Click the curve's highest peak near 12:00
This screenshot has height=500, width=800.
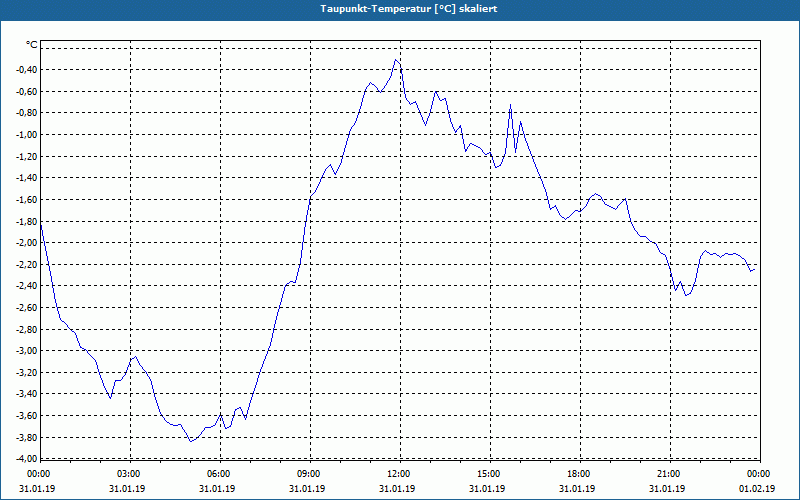point(396,60)
